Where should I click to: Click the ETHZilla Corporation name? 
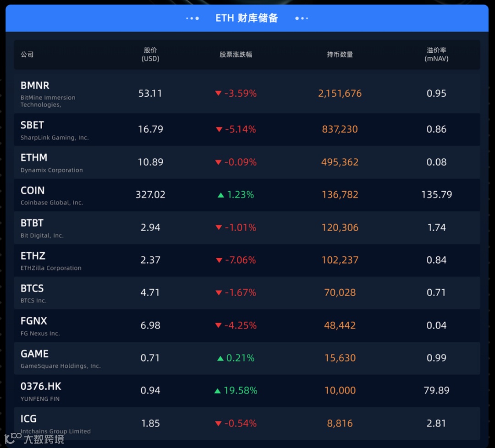pos(51,268)
